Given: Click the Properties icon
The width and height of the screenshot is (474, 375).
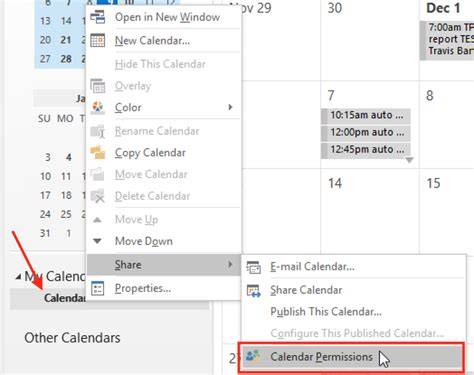Looking at the screenshot, I should pyautogui.click(x=98, y=288).
